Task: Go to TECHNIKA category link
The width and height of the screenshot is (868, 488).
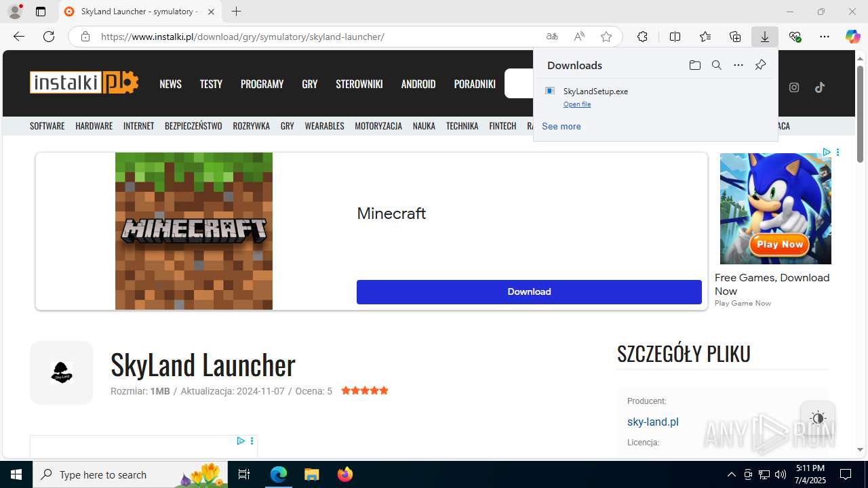Action: point(462,126)
